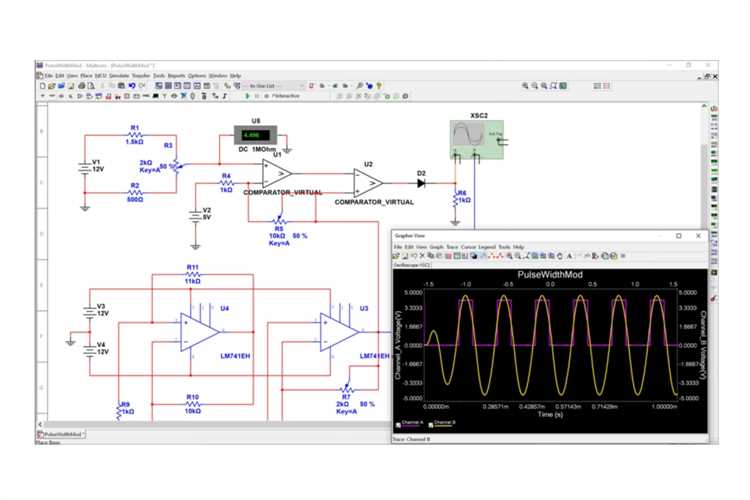The width and height of the screenshot is (750, 500).
Task: Open the Simulate menu
Action: [x=119, y=76]
